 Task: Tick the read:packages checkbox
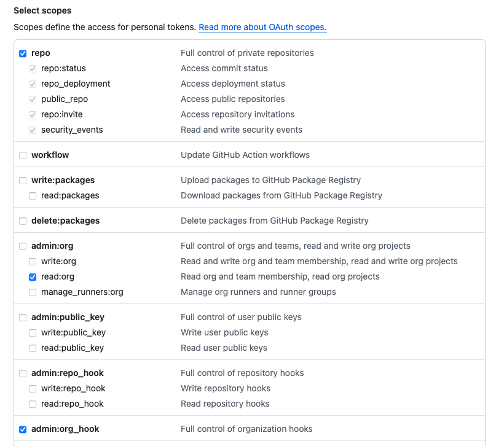click(x=33, y=196)
